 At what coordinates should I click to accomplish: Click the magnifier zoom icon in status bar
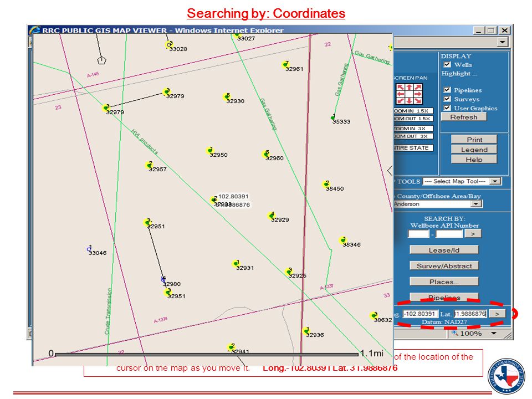coord(454,333)
